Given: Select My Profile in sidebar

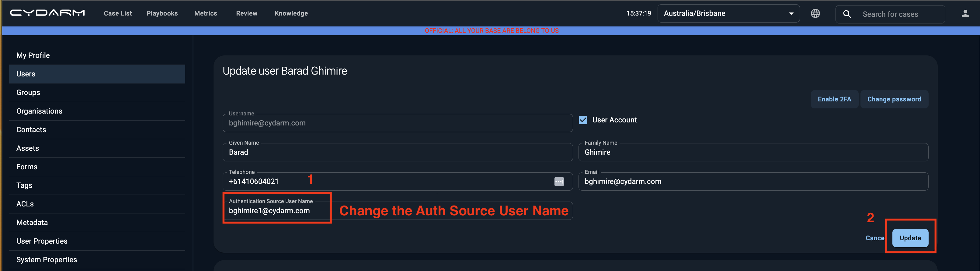Looking at the screenshot, I should click(97, 55).
